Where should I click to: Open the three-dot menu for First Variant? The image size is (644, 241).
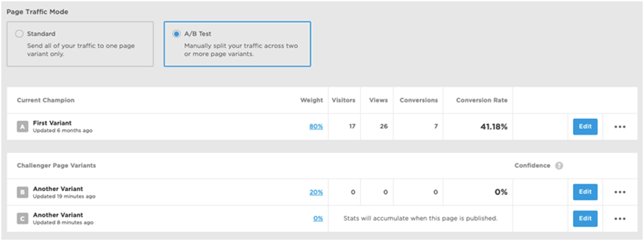[620, 127]
